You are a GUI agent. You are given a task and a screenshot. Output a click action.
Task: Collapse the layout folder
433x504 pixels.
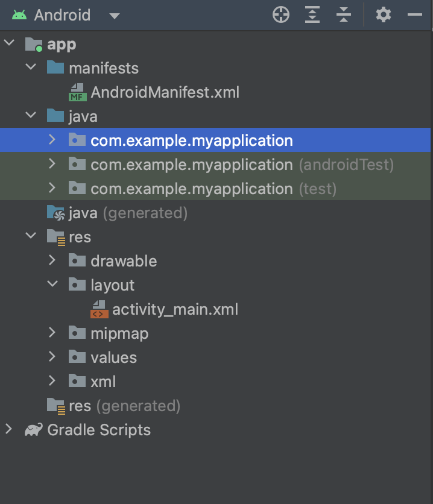point(52,285)
